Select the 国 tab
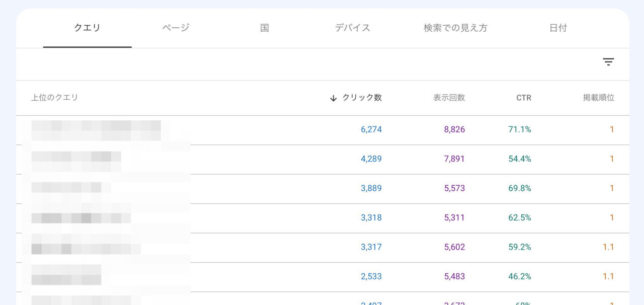The height and width of the screenshot is (305, 644). point(264,28)
